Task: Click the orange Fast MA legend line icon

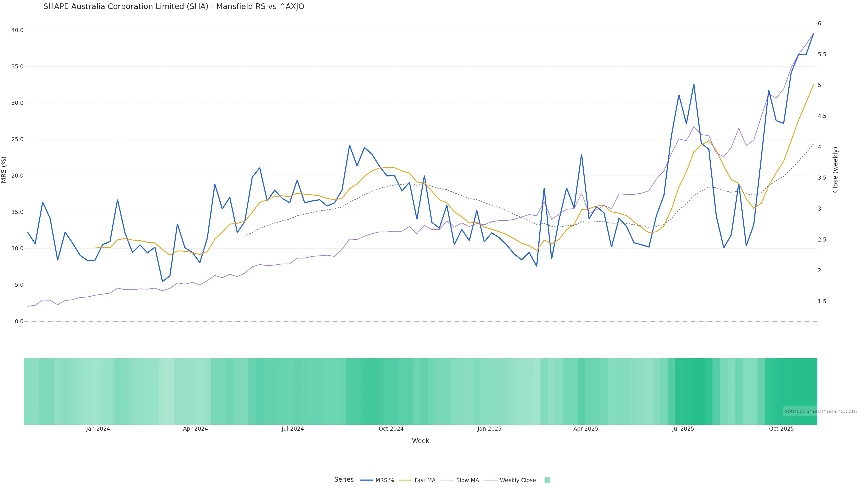Action: 405,480
